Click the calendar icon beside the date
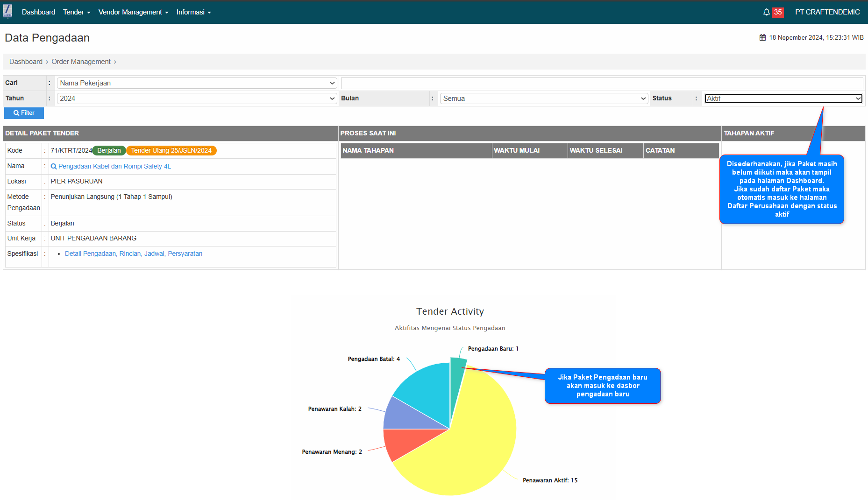Image resolution: width=868 pixels, height=500 pixels. tap(762, 38)
